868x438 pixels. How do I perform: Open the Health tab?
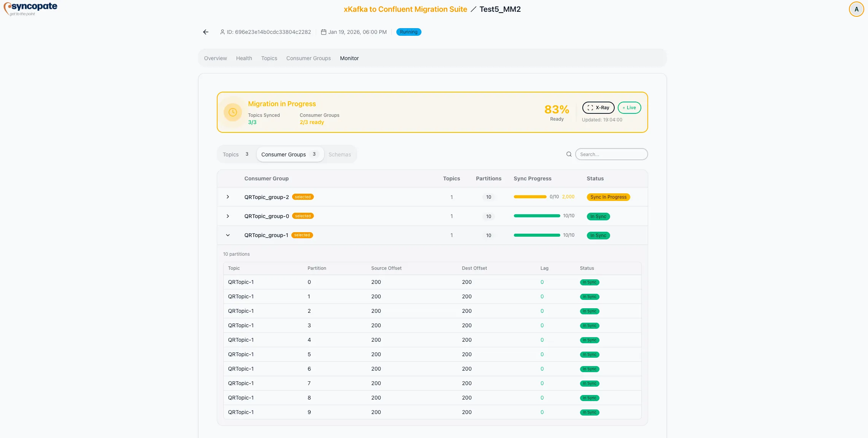(x=244, y=58)
